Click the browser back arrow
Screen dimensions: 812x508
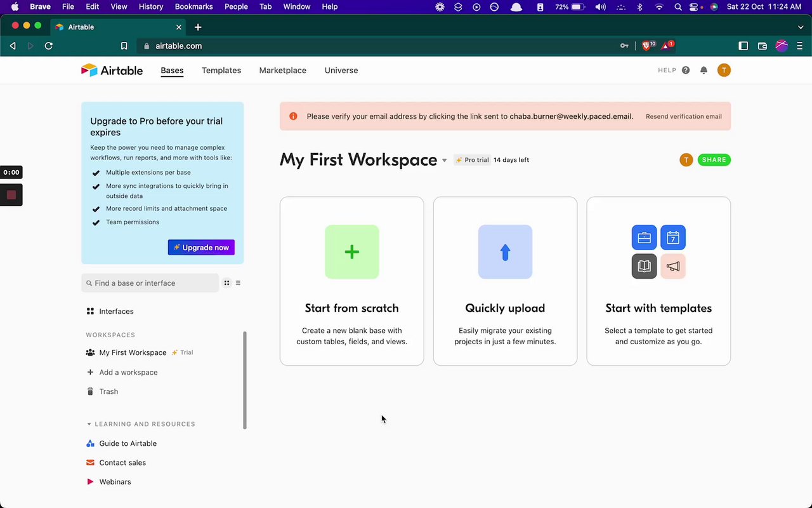(13, 46)
